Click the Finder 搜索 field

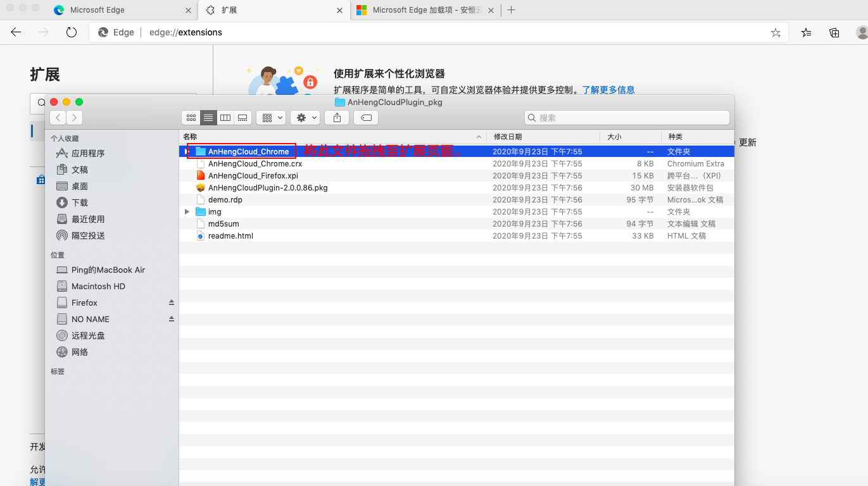pos(627,118)
